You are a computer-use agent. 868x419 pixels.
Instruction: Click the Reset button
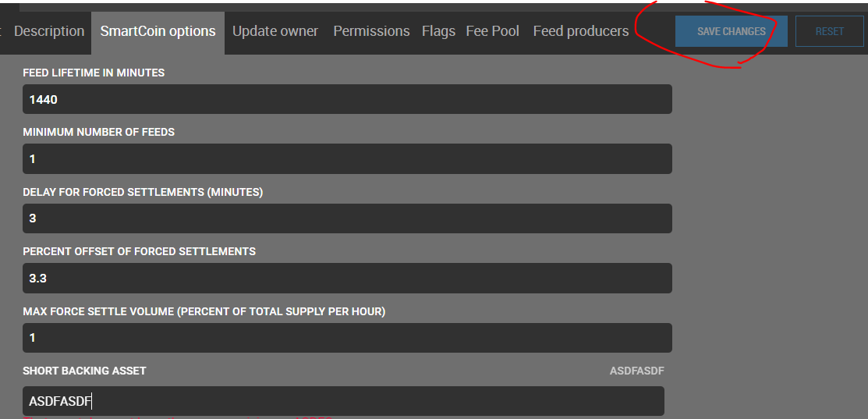pos(829,31)
